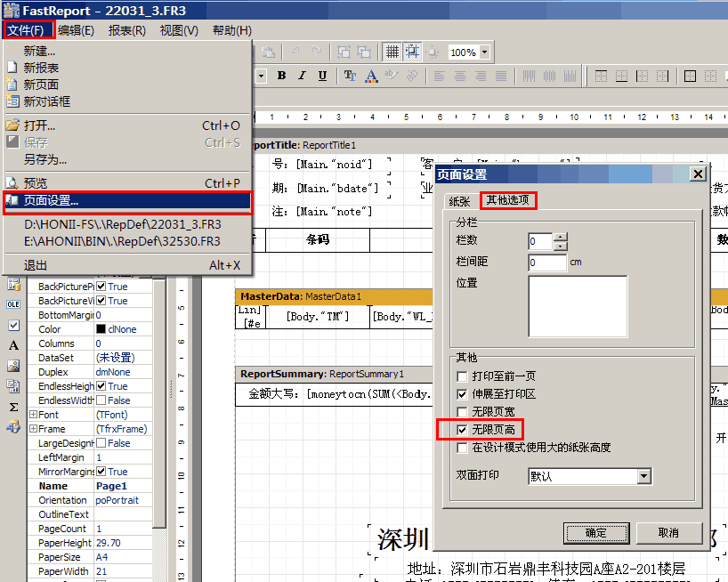
Task: Open font size dropdown arrow left of Bold
Action: pos(262,76)
